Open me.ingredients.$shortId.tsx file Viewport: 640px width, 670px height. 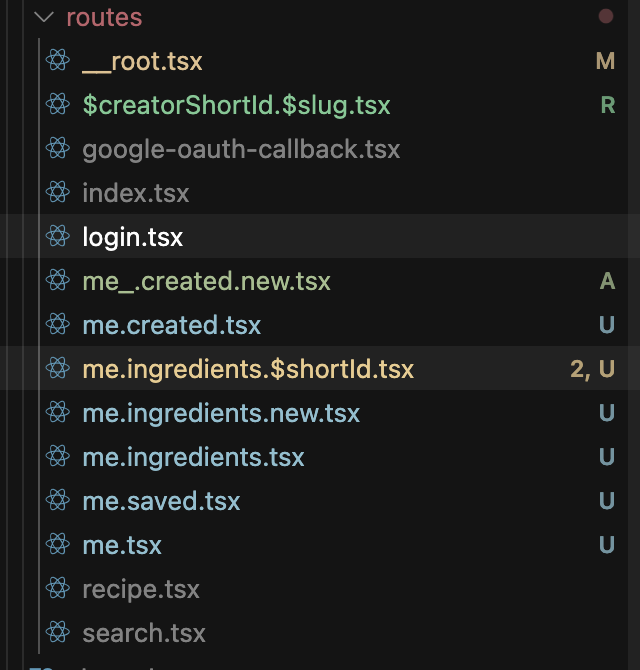tap(248, 369)
